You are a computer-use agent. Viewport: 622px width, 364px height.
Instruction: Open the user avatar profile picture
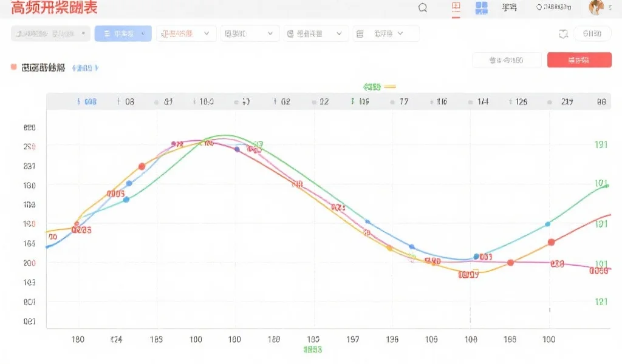point(596,7)
